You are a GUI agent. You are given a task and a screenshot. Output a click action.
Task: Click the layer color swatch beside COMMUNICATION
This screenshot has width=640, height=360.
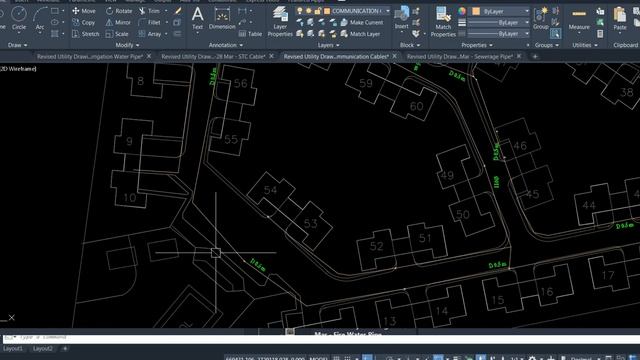327,11
